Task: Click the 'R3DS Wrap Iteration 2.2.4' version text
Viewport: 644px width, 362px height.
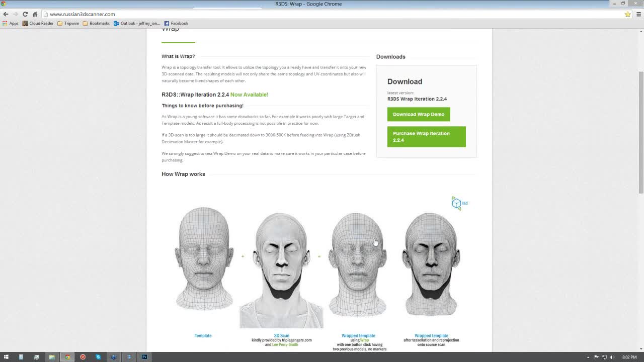Action: click(x=417, y=99)
